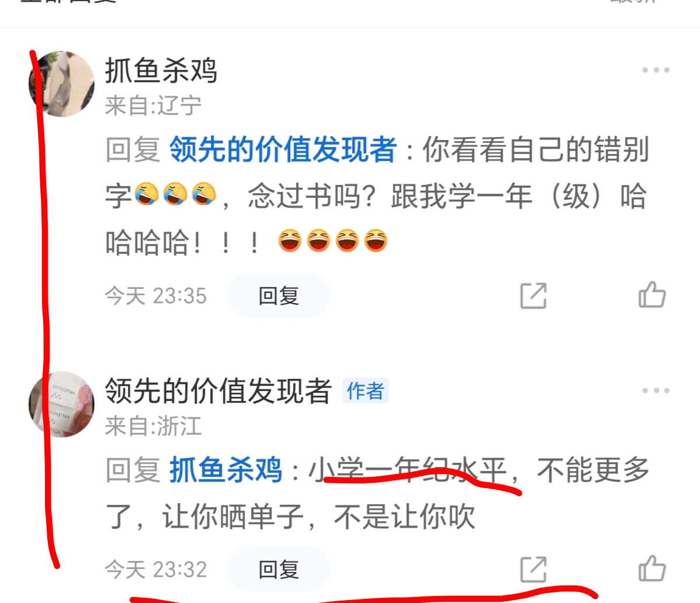Reply to the 23:35 comment
Image resolution: width=700 pixels, height=603 pixels.
278,295
